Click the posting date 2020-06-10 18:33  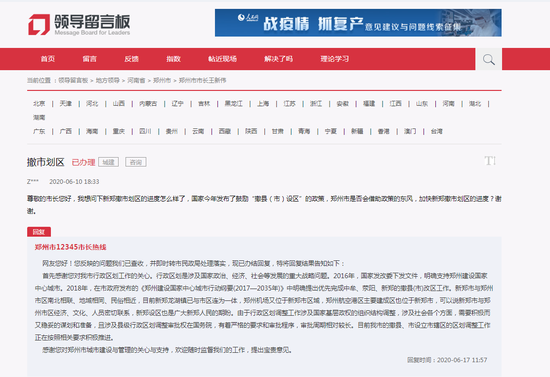coord(74,182)
